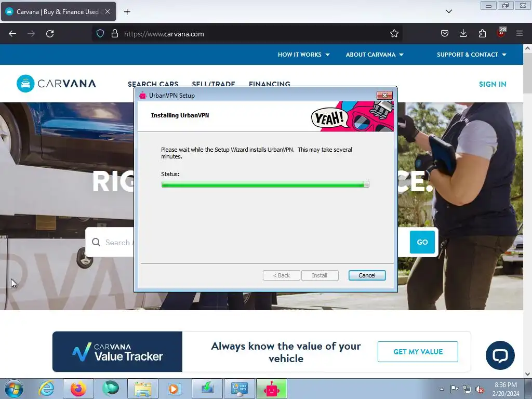
Task: Click the page vertical scrollbar
Action: click(527, 210)
